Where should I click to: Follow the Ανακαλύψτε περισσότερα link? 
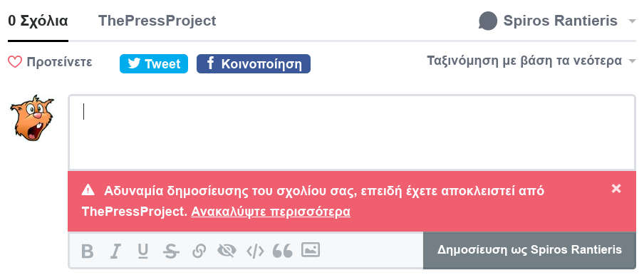pos(271,212)
